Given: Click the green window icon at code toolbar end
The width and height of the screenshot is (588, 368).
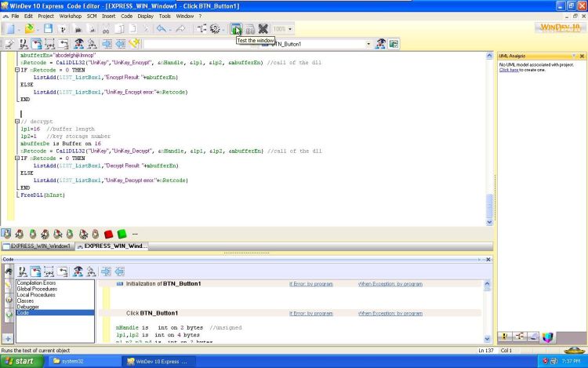Looking at the screenshot, I should click(394, 44).
